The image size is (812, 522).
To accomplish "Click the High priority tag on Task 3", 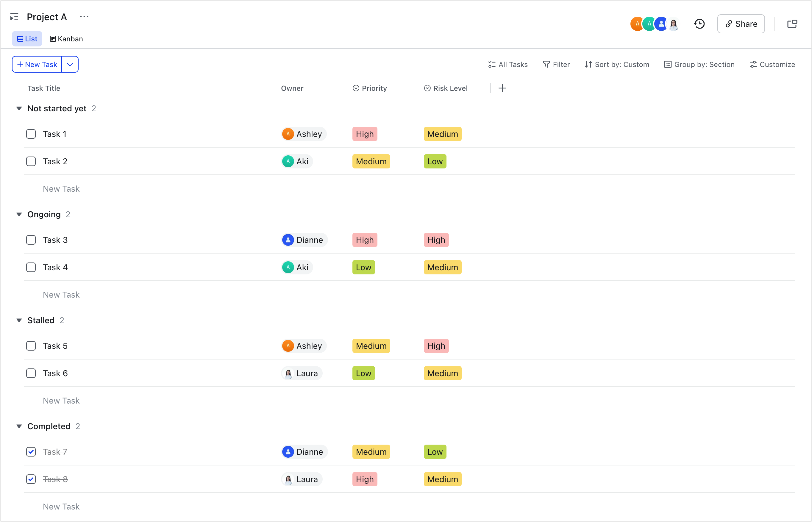I will point(364,240).
